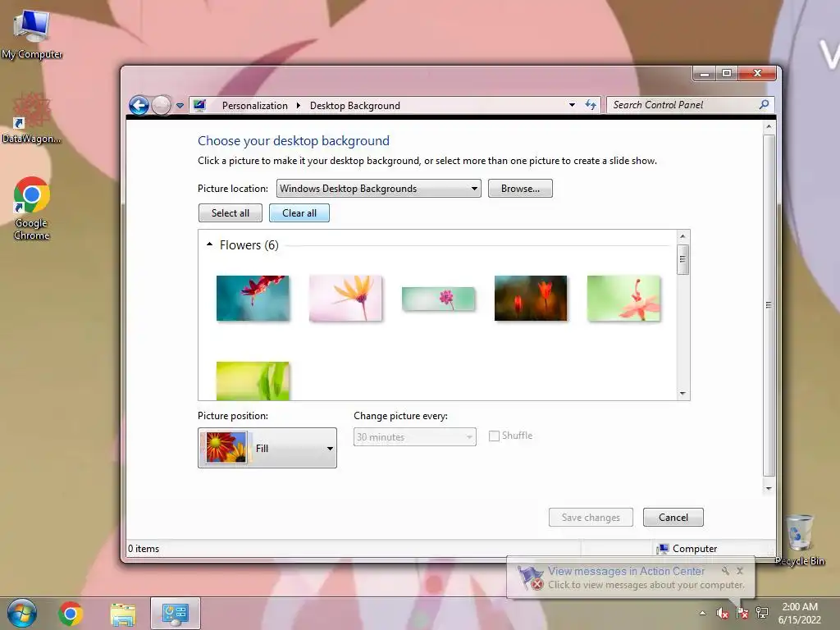Toggle the Shuffle checkbox
The height and width of the screenshot is (630, 840).
494,436
